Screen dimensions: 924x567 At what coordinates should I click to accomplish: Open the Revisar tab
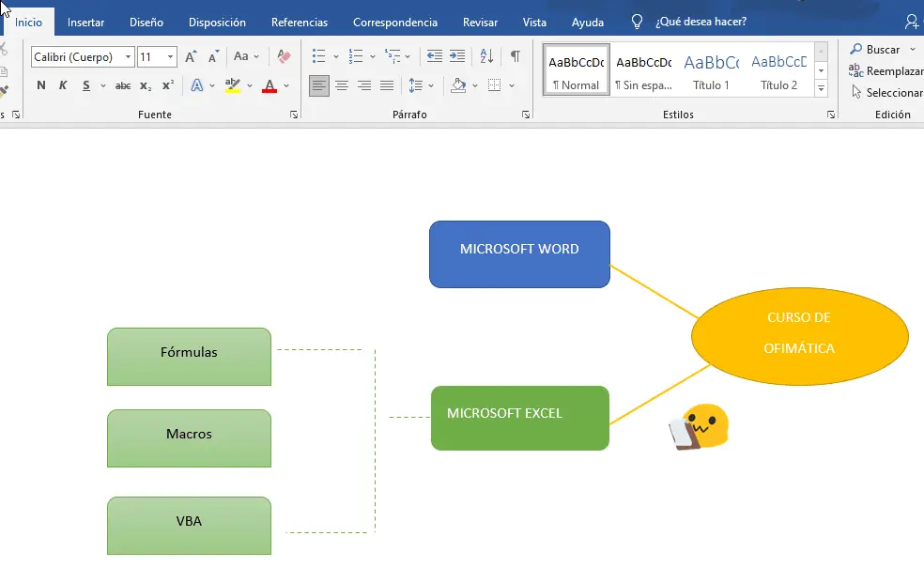click(480, 23)
